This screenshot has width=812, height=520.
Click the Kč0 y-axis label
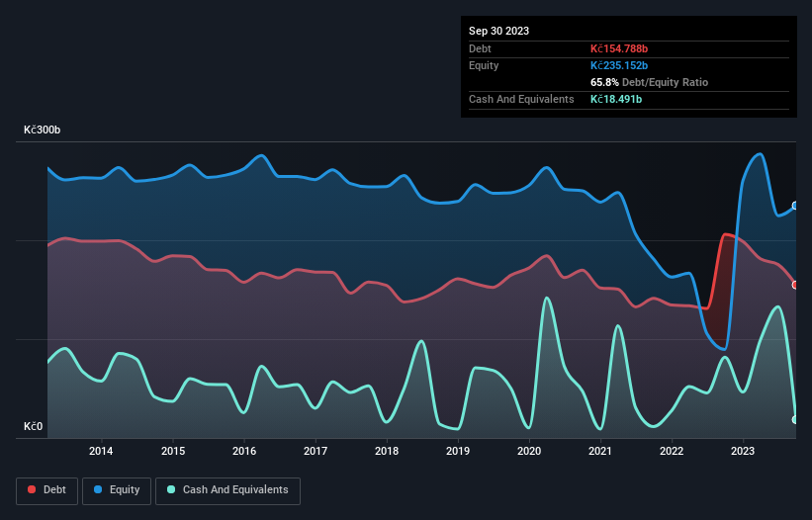34,426
